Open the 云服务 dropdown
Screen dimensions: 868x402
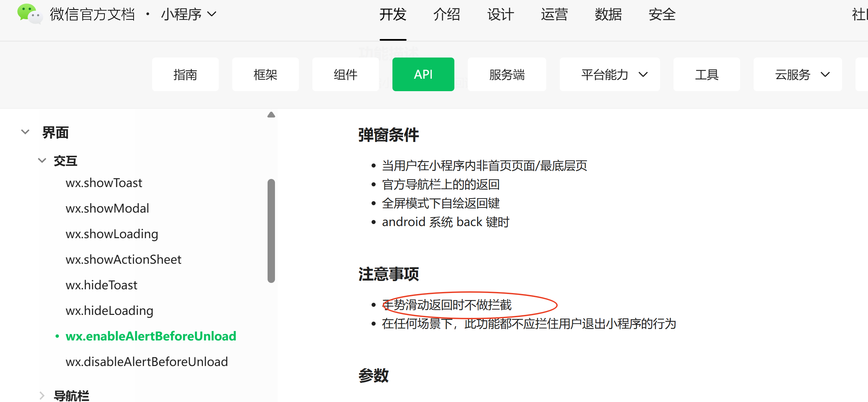point(797,74)
